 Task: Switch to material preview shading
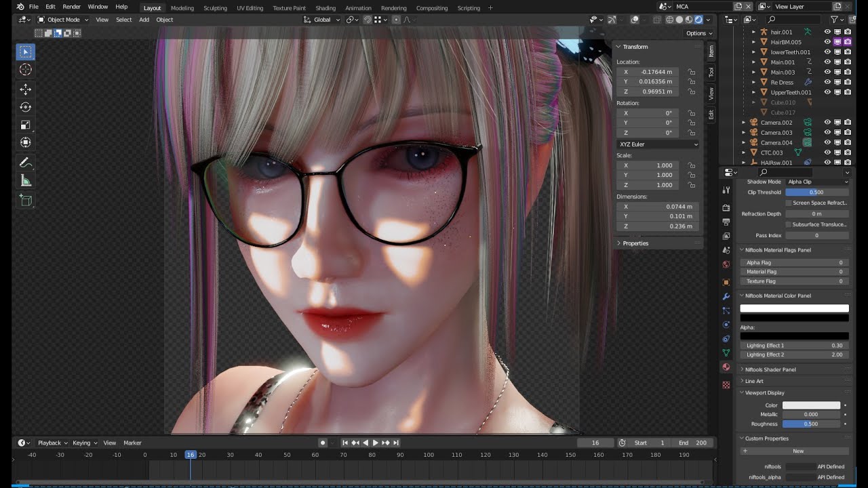point(688,20)
